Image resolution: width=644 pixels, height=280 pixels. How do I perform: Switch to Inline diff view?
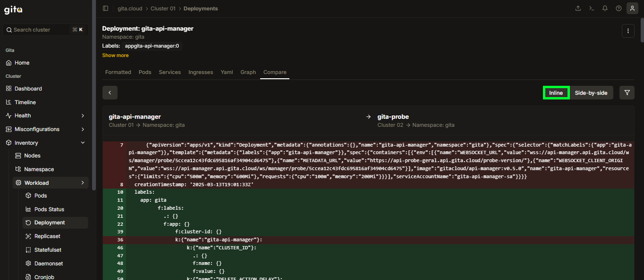(x=556, y=93)
